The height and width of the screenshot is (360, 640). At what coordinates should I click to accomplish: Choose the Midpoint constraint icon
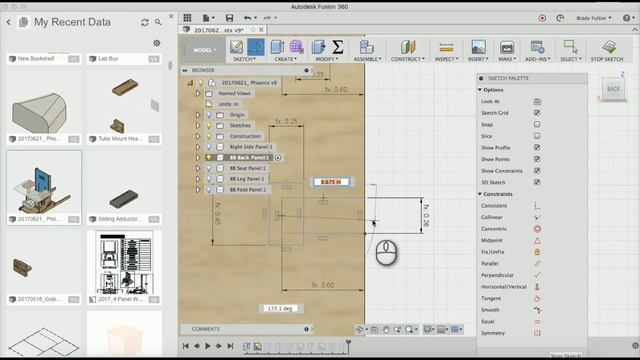click(x=537, y=240)
